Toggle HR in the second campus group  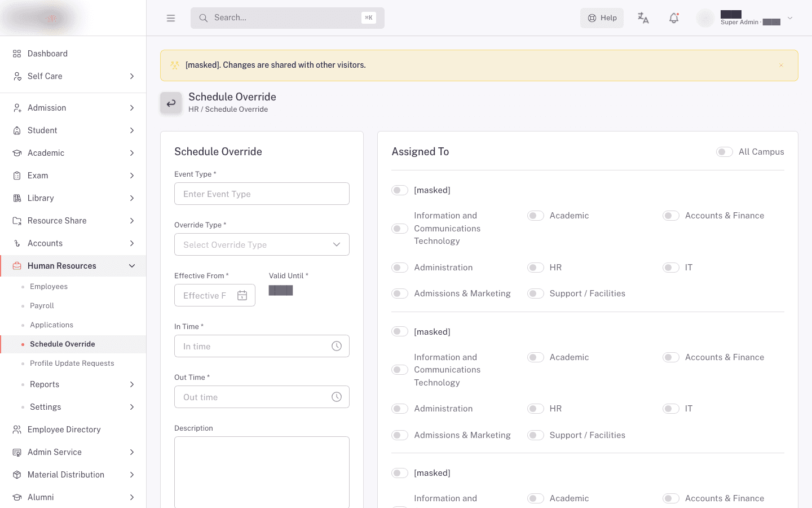click(x=536, y=409)
